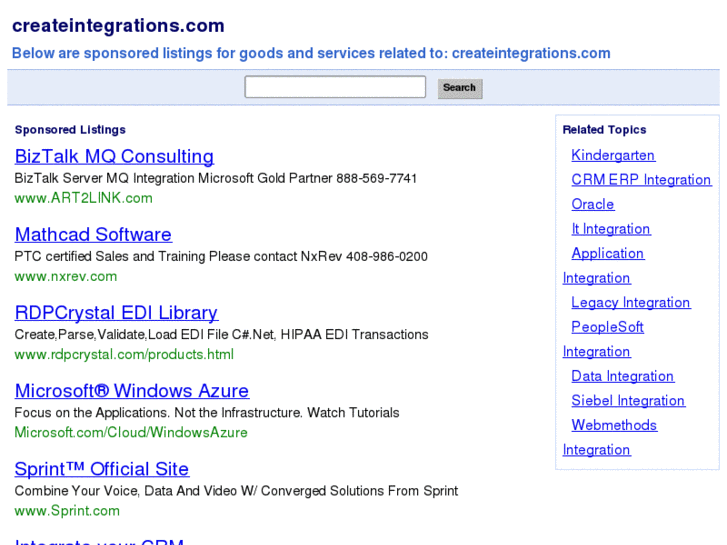This screenshot has height=545, width=727.
Task: Select the Kindergarten related topic
Action: pos(613,155)
